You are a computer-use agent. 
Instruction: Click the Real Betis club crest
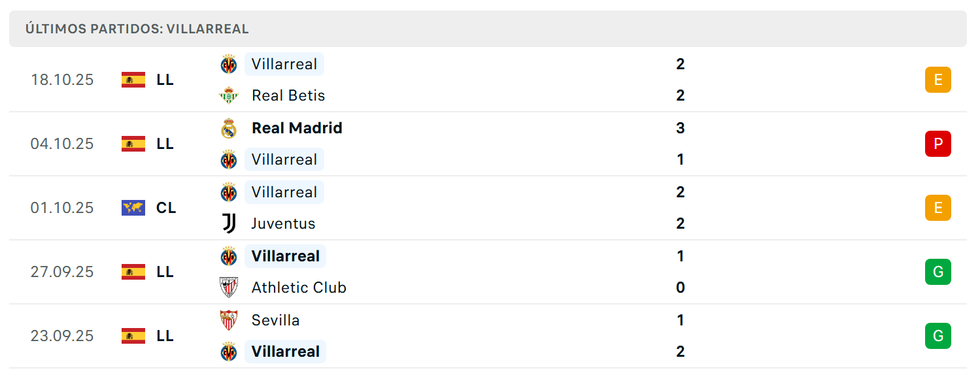pyautogui.click(x=229, y=95)
